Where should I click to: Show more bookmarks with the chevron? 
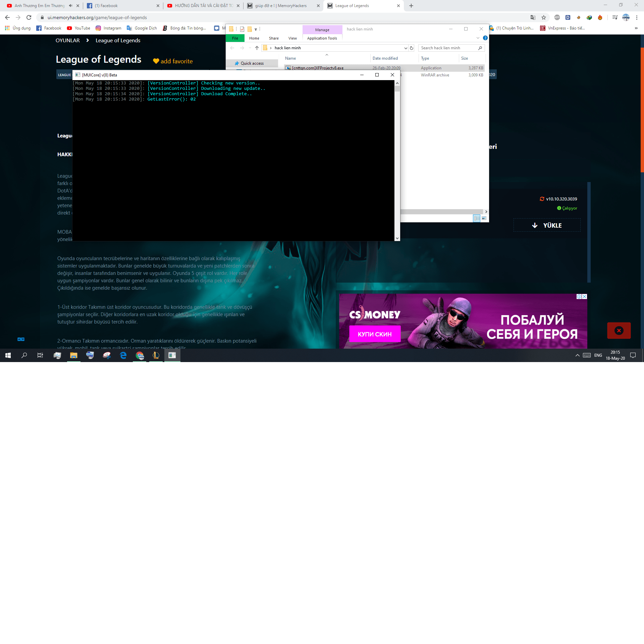pos(636,28)
